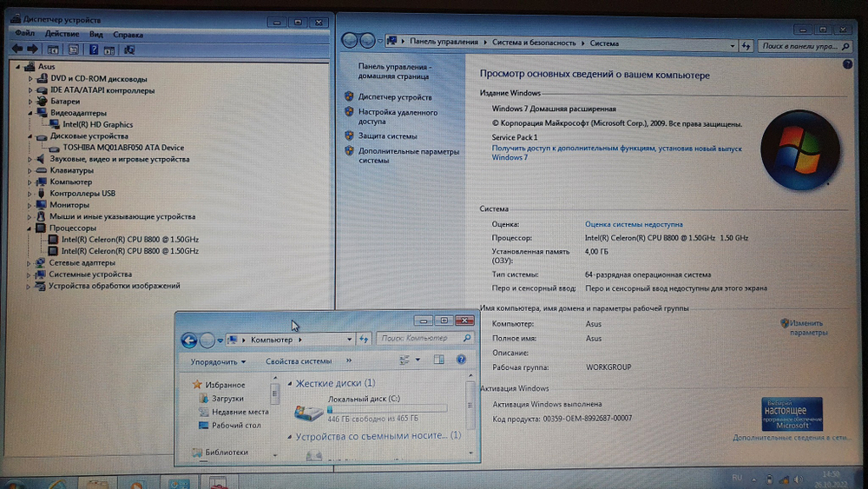Open Рабочий стол in Explorer sidebar
This screenshot has height=489, width=868.
236,426
